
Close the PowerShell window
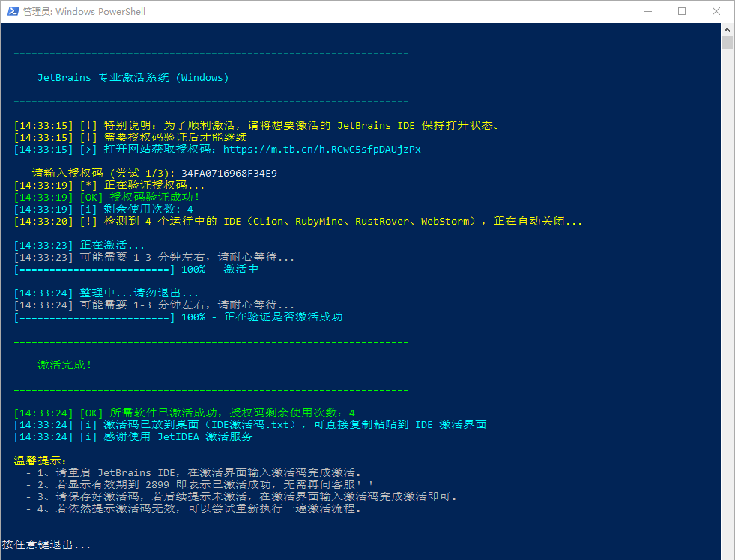(716, 11)
